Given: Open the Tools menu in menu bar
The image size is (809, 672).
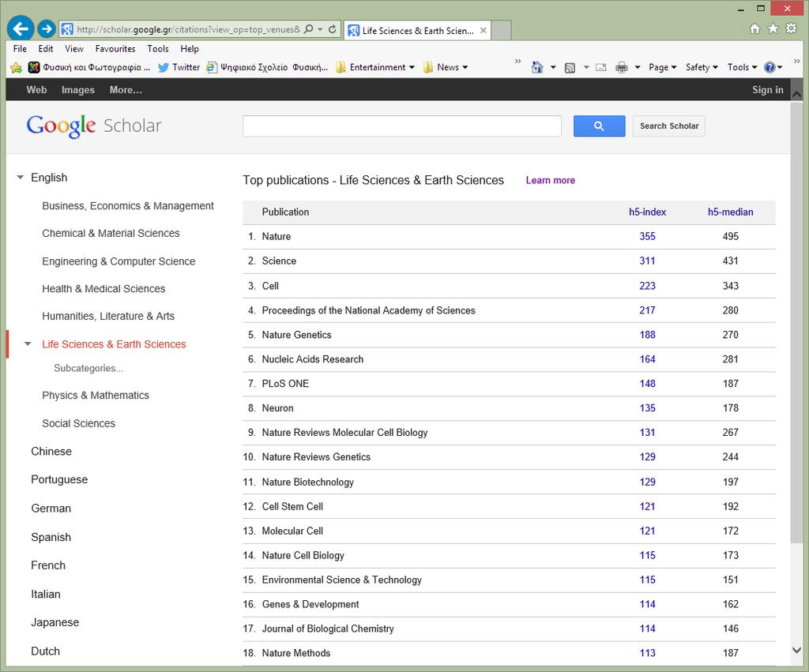Looking at the screenshot, I should click(x=158, y=48).
